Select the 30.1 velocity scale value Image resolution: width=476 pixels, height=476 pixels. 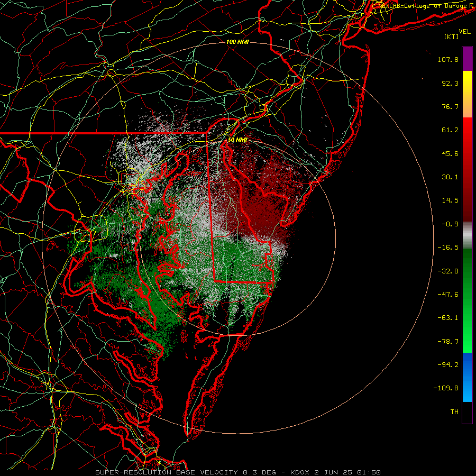point(450,177)
